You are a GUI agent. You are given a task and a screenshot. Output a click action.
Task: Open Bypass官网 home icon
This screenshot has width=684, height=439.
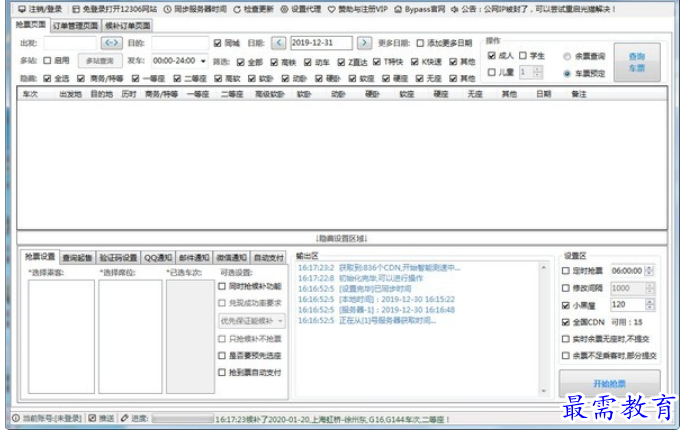(398, 9)
